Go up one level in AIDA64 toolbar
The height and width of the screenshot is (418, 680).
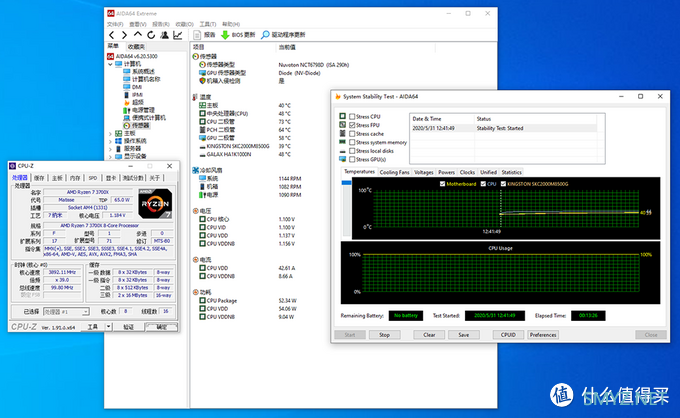[x=137, y=35]
